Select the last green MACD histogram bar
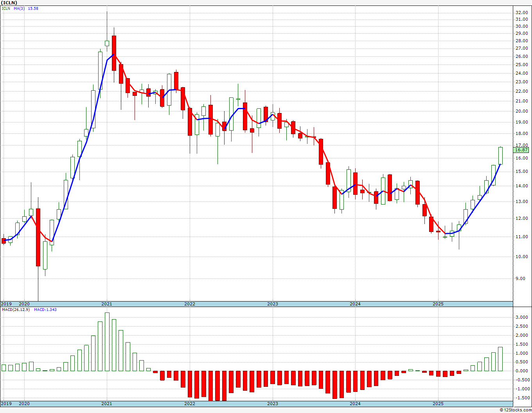 pos(500,359)
